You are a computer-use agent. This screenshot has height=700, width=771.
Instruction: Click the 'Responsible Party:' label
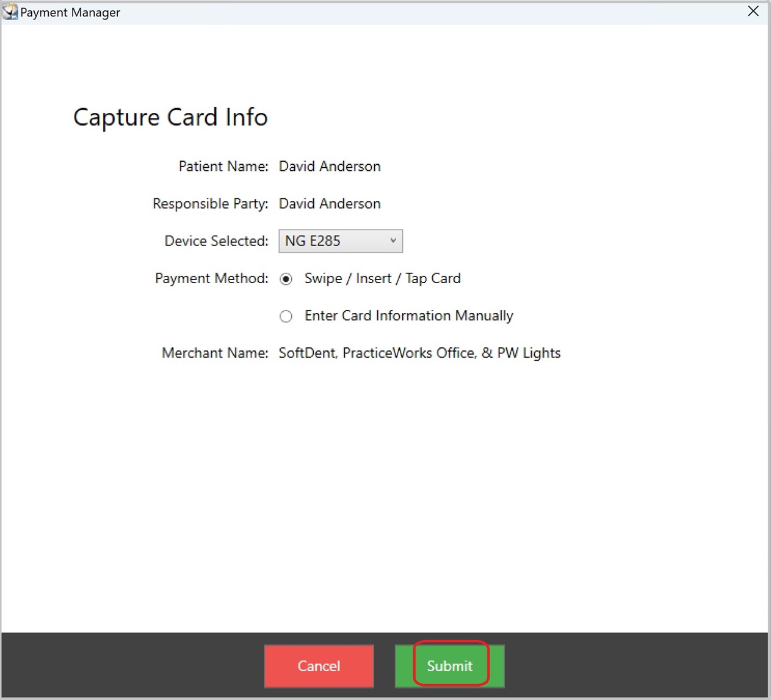coord(210,203)
